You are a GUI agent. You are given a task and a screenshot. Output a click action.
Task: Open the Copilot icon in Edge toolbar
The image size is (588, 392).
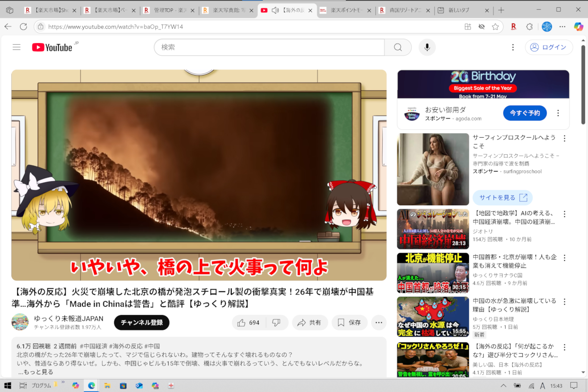click(579, 26)
